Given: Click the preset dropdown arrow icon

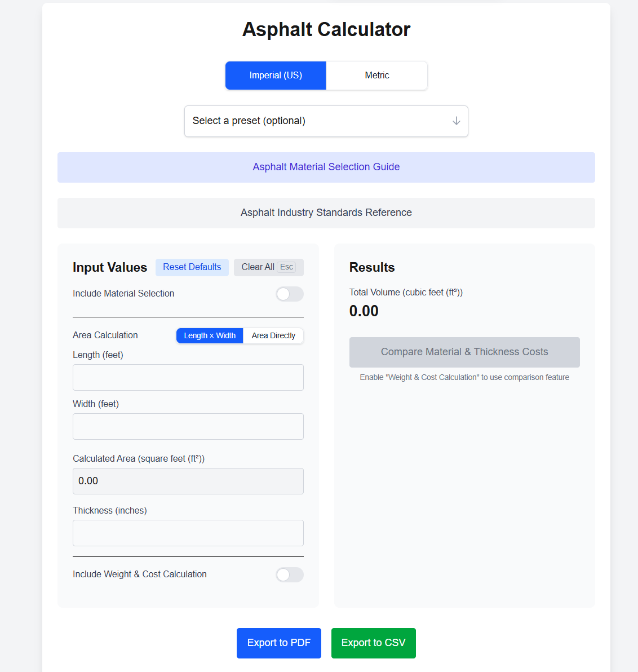Looking at the screenshot, I should pyautogui.click(x=456, y=121).
